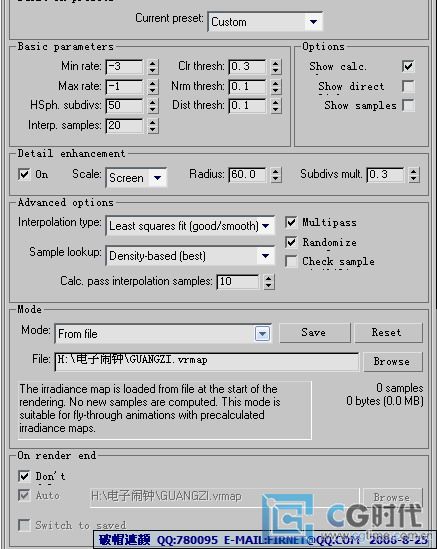Click the Browse button next to File path
Image resolution: width=437 pixels, height=549 pixels.
(393, 361)
